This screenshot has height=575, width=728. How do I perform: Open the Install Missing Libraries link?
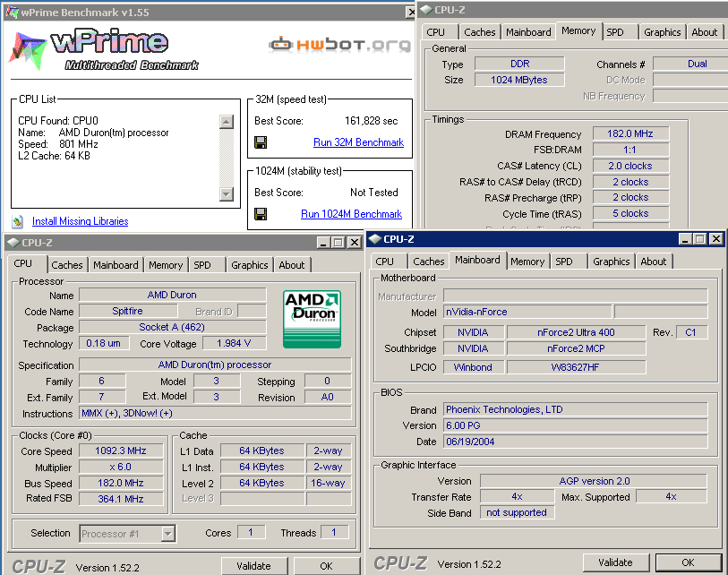80,221
